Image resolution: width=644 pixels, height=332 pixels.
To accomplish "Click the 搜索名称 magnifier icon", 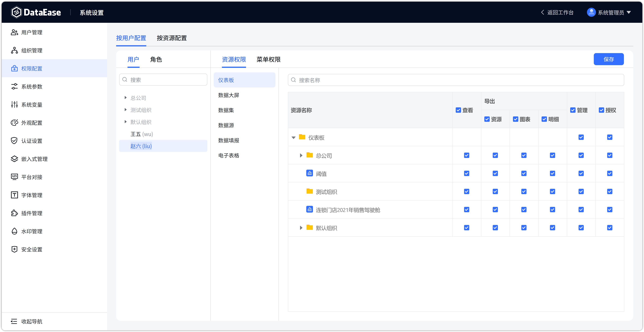I will click(294, 80).
